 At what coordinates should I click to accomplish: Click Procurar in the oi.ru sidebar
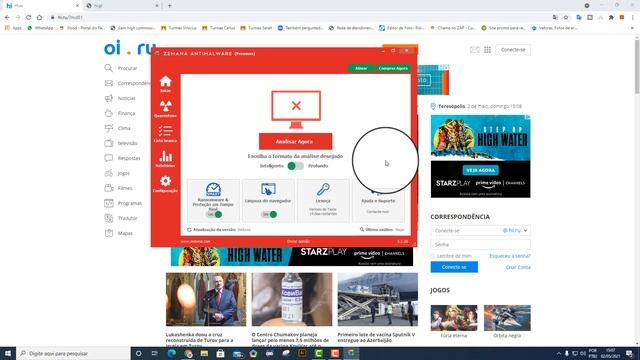click(127, 68)
